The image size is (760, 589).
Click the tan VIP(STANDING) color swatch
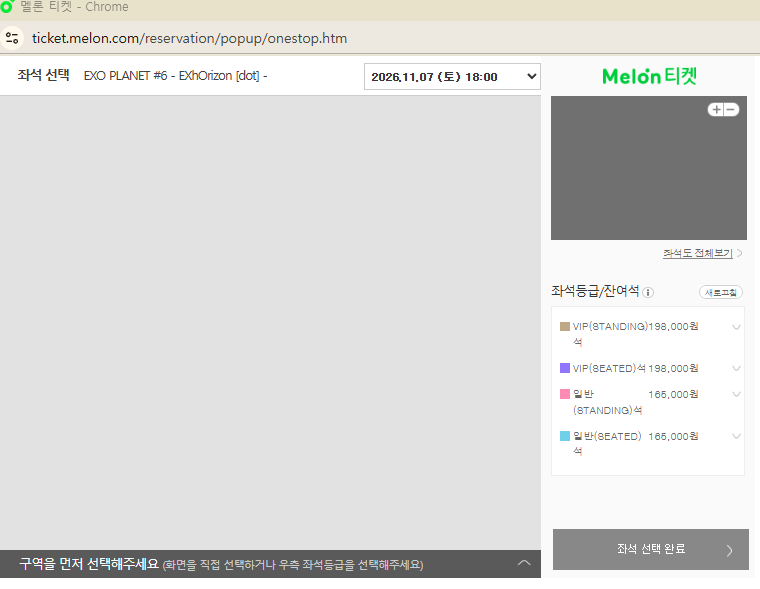(x=565, y=326)
